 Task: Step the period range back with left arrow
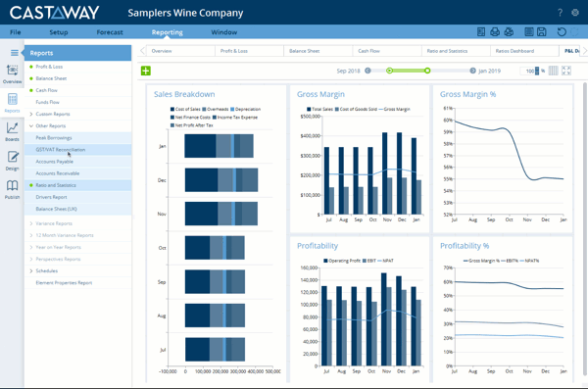(367, 71)
